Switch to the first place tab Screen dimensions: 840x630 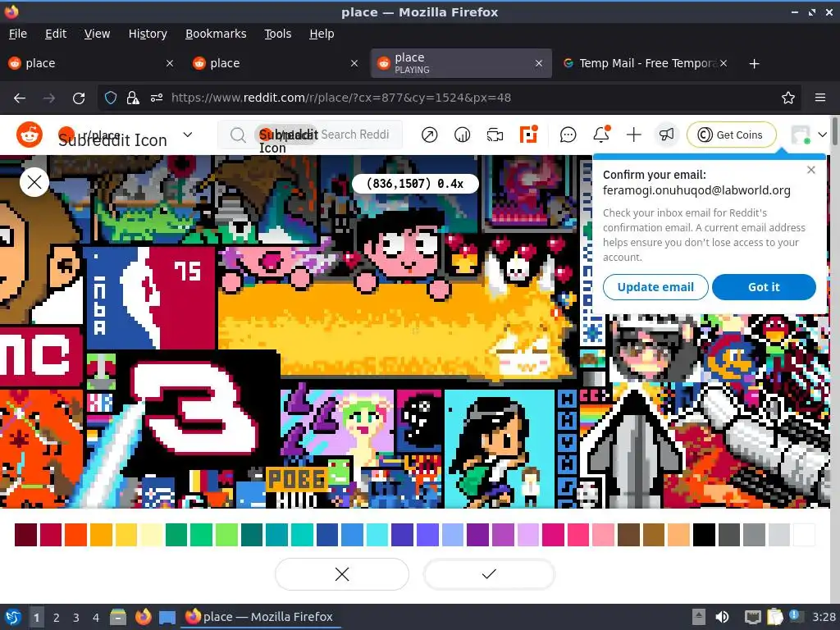click(x=91, y=63)
